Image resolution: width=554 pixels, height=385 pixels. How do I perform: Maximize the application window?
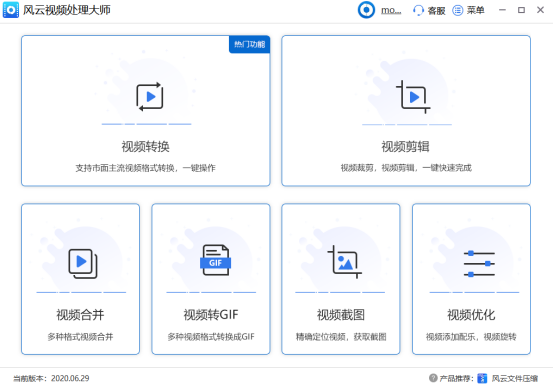[x=521, y=10]
